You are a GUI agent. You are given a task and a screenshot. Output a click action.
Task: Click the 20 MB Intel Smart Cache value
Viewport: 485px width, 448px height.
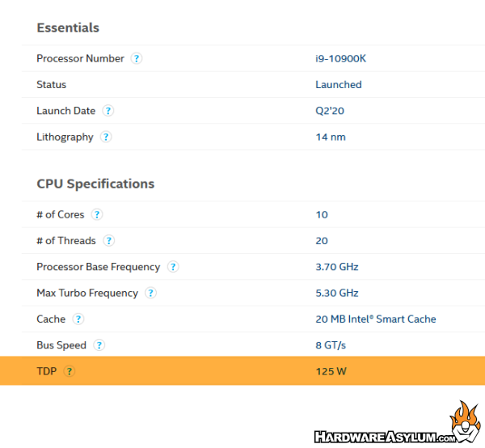(x=376, y=319)
